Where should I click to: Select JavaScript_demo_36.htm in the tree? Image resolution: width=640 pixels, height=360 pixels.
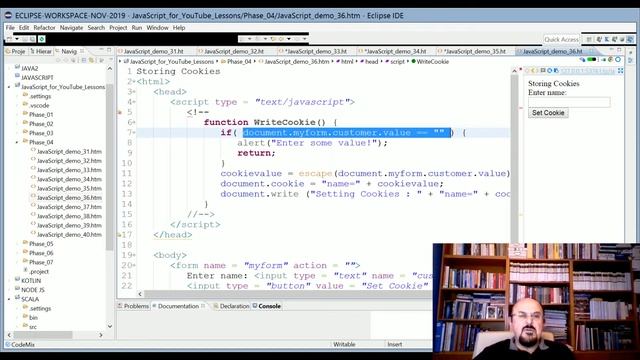click(x=69, y=198)
